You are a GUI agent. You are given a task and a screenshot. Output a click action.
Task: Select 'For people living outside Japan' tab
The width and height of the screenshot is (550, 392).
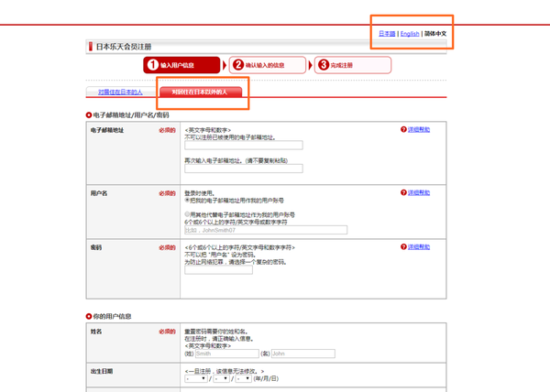pos(200,92)
